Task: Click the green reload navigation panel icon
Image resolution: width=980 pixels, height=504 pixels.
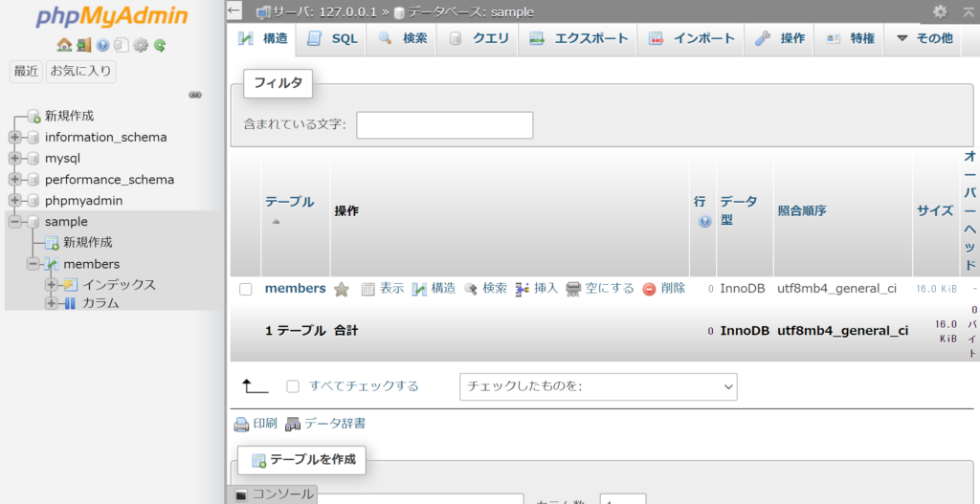Action: tap(160, 45)
